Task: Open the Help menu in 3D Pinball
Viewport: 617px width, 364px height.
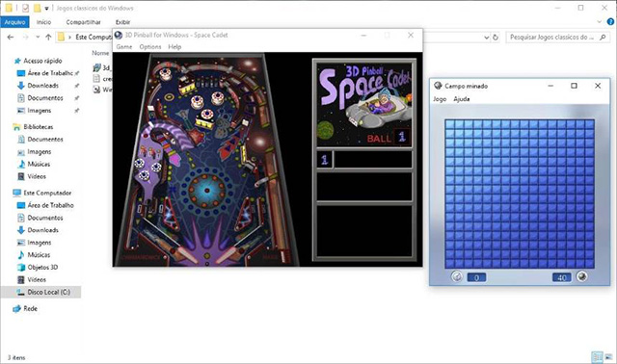Action: click(x=174, y=47)
